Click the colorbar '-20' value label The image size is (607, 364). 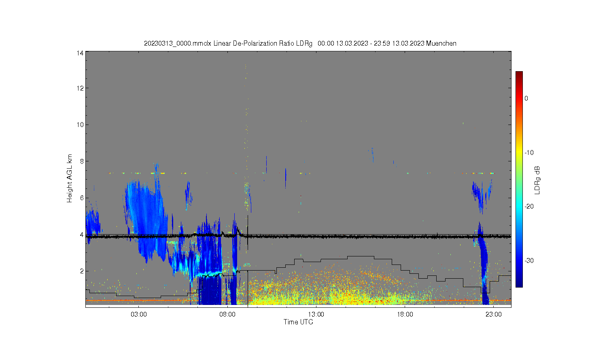coord(529,206)
